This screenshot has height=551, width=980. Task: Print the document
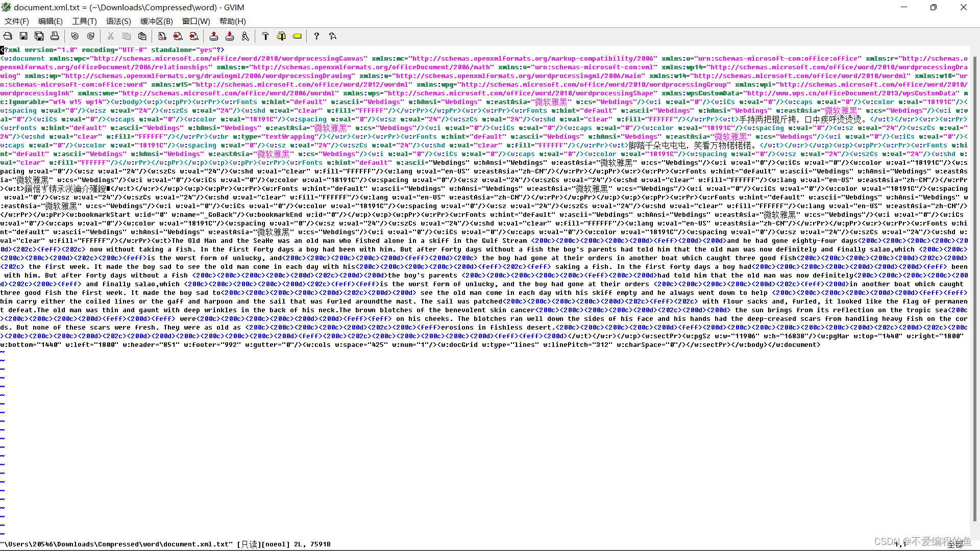55,36
